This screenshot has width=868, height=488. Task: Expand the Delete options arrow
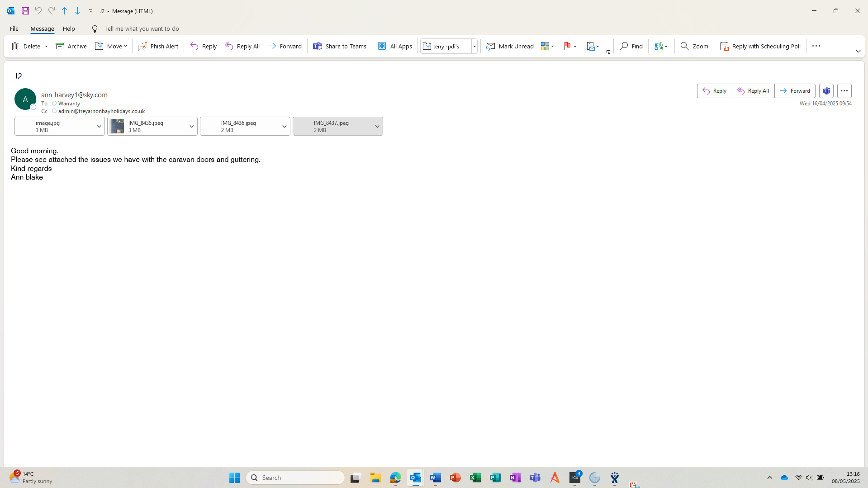tap(46, 46)
